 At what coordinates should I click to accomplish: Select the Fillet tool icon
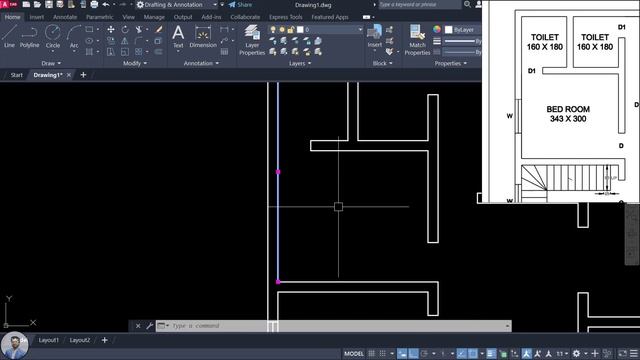click(x=139, y=41)
